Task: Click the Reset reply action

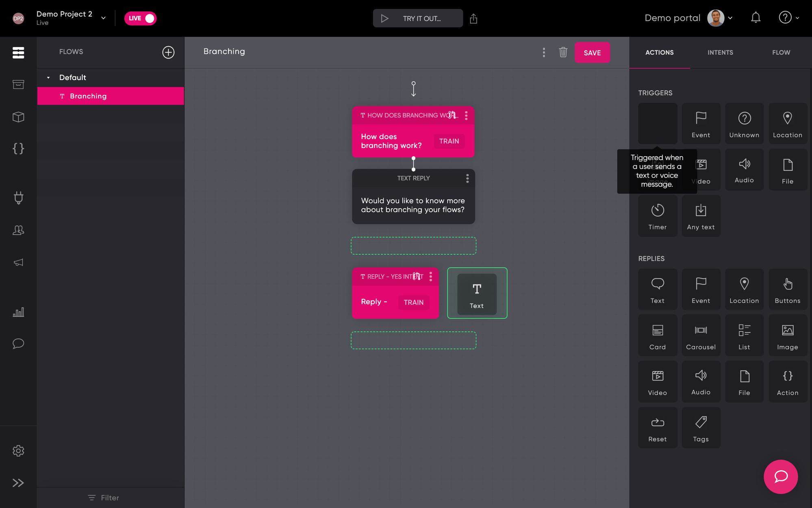Action: coord(657,428)
